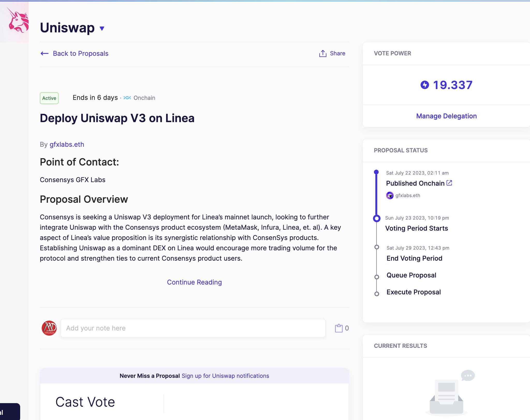Focus the Add your note here field
The width and height of the screenshot is (530, 420).
(193, 328)
